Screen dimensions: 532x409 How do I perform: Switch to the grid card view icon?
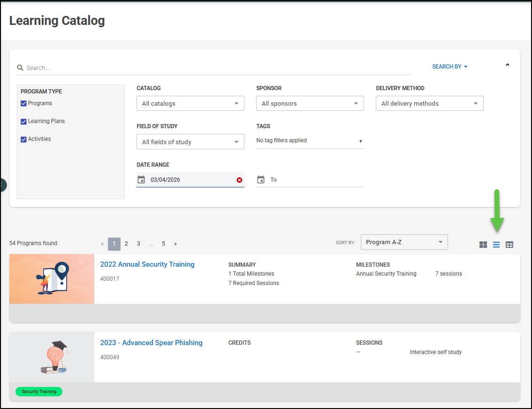[x=483, y=245]
